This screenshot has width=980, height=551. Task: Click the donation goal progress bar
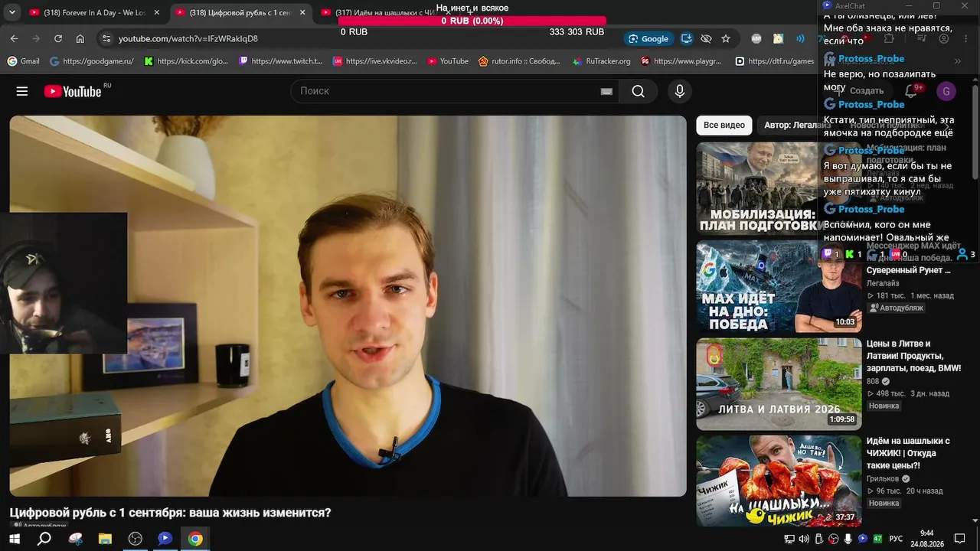pos(472,21)
